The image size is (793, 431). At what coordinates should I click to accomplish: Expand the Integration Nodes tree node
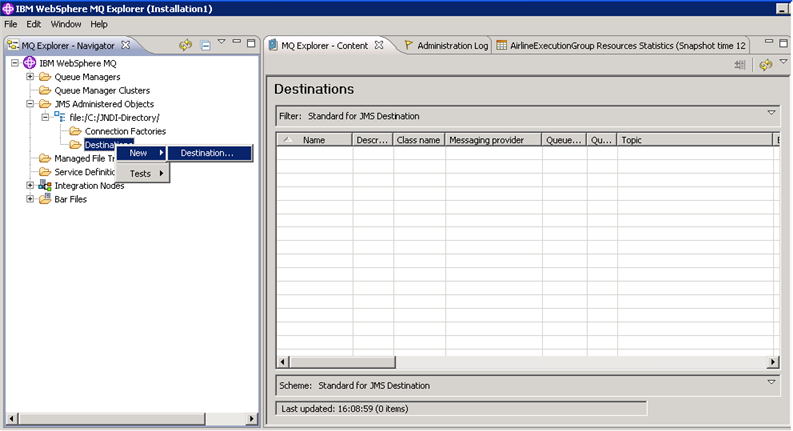tap(30, 185)
